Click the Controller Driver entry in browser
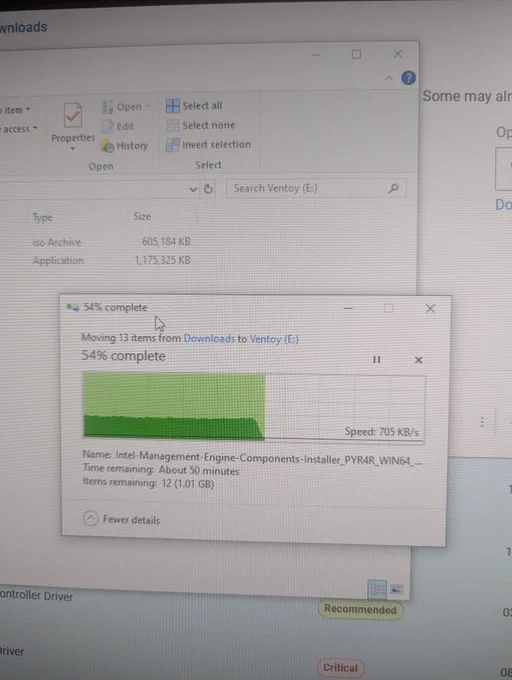 coord(36,595)
